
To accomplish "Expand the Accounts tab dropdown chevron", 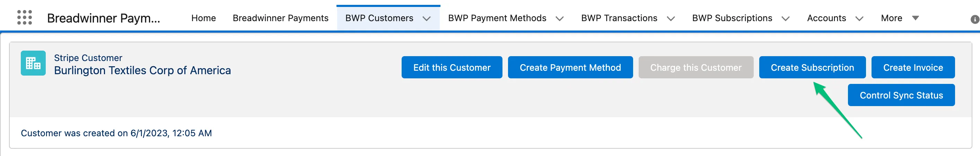I will tap(859, 18).
